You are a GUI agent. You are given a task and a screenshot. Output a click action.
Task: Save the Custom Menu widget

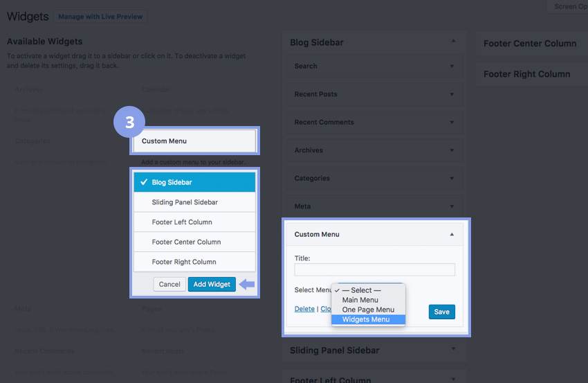pos(441,312)
